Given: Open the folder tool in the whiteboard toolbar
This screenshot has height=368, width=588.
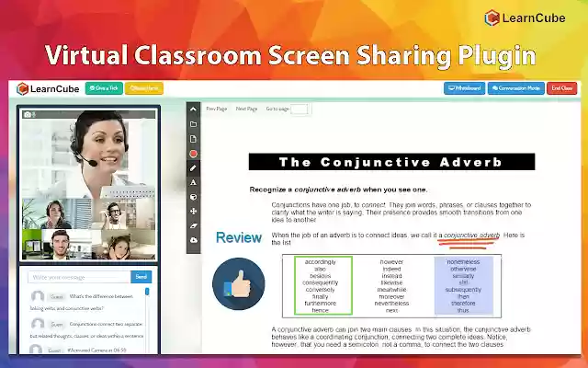Looking at the screenshot, I should (193, 124).
